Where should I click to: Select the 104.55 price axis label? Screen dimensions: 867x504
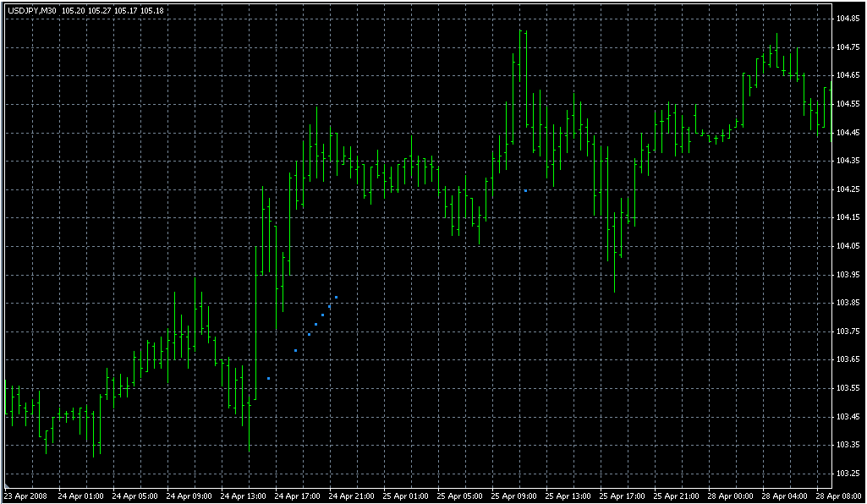[x=848, y=104]
